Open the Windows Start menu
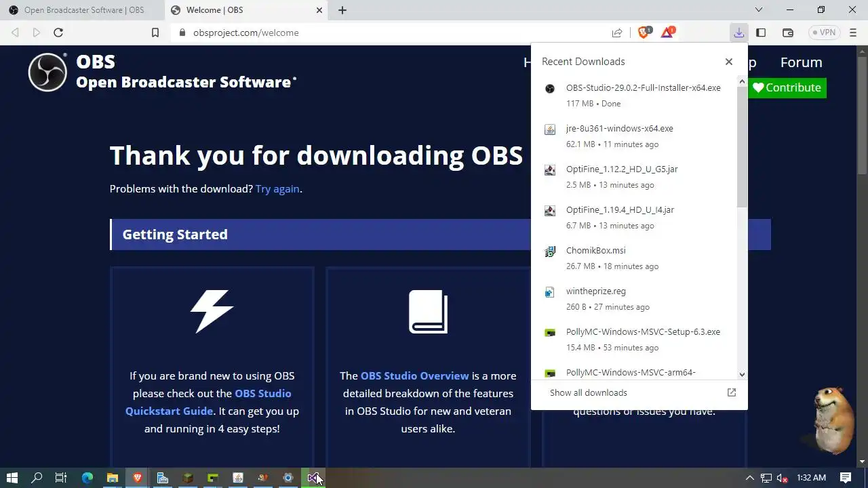Viewport: 868px width, 488px height. pyautogui.click(x=12, y=478)
